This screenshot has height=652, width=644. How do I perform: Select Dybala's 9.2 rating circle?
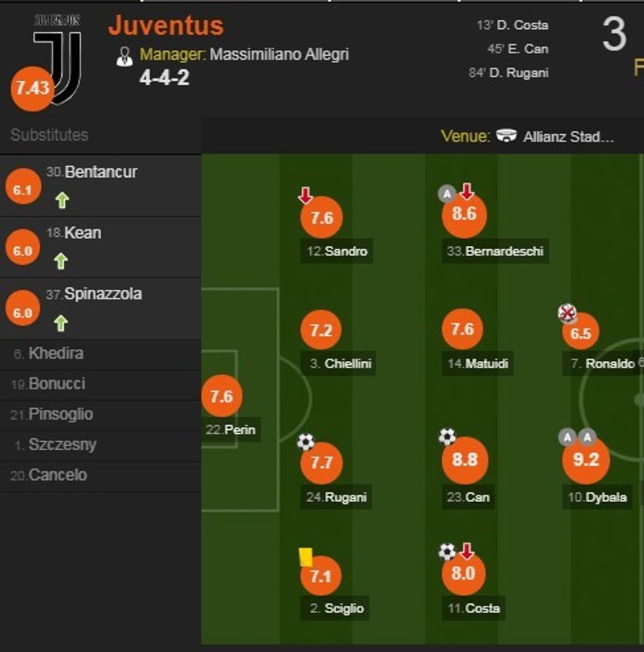click(x=586, y=460)
